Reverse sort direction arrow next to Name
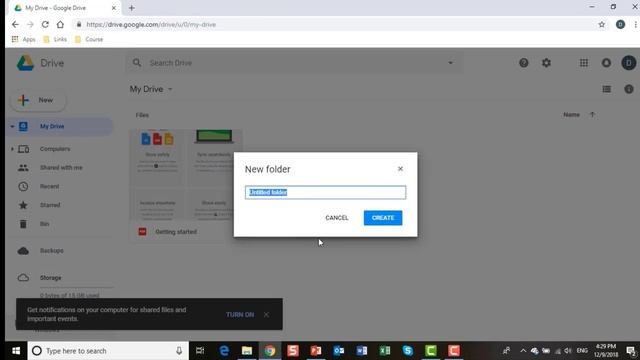Image resolution: width=640 pixels, height=360 pixels. (592, 115)
